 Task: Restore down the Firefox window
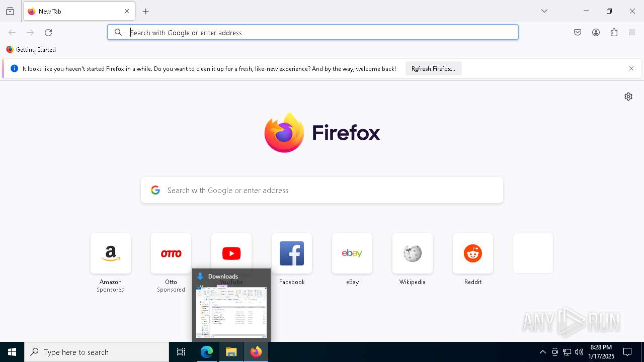tap(609, 11)
